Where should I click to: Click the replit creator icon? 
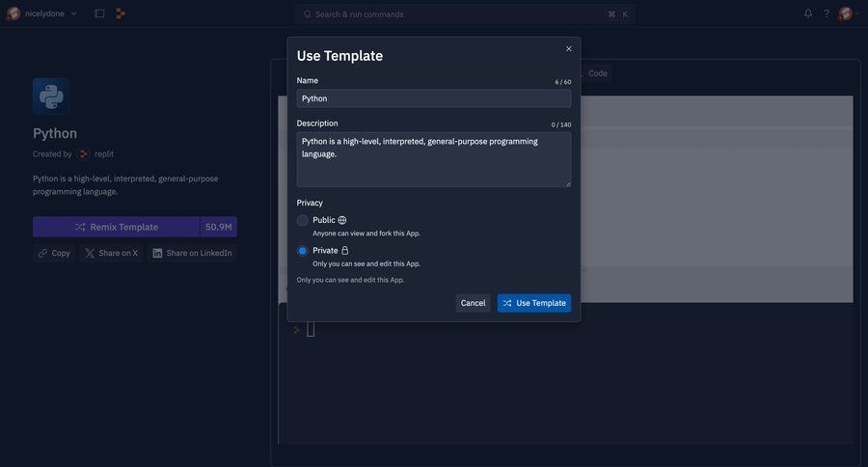click(x=84, y=154)
